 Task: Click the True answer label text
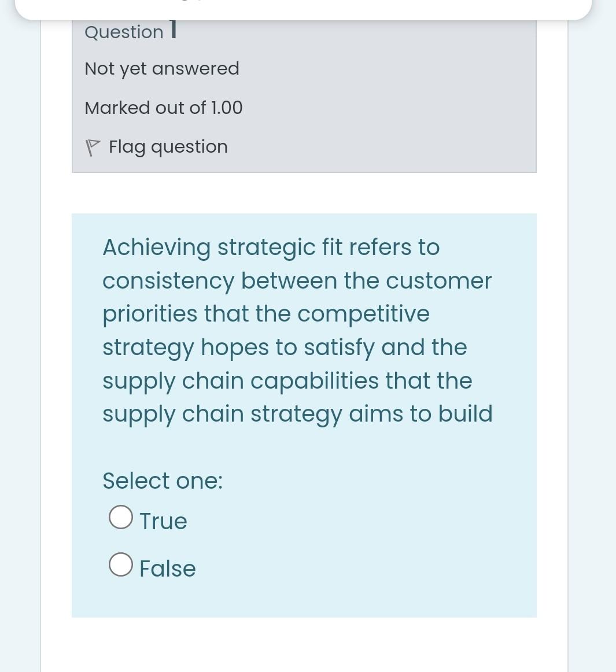tap(163, 521)
